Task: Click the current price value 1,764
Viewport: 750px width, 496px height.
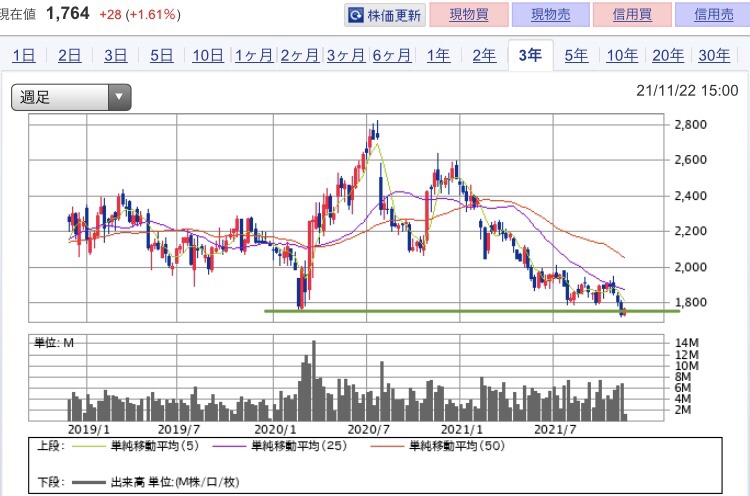Action: click(x=67, y=13)
